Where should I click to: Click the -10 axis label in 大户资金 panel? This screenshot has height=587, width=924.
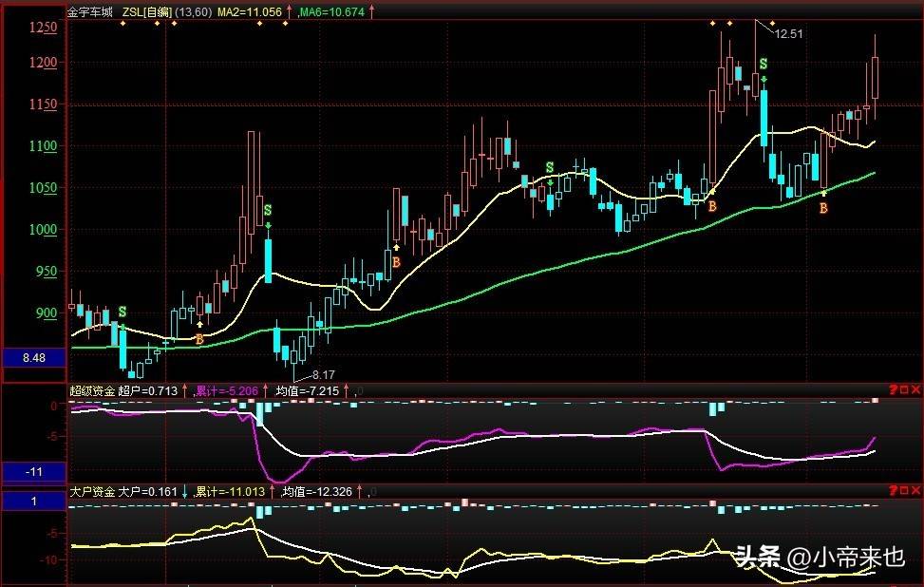point(49,559)
